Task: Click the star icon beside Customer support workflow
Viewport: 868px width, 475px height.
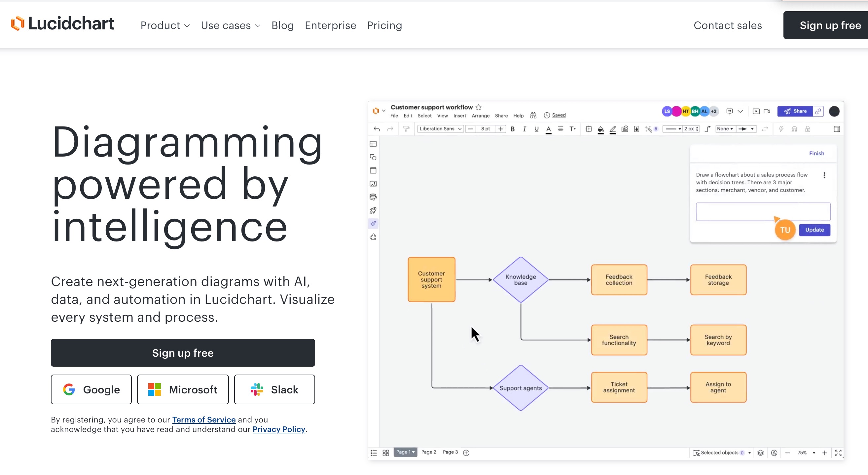Action: click(x=479, y=107)
